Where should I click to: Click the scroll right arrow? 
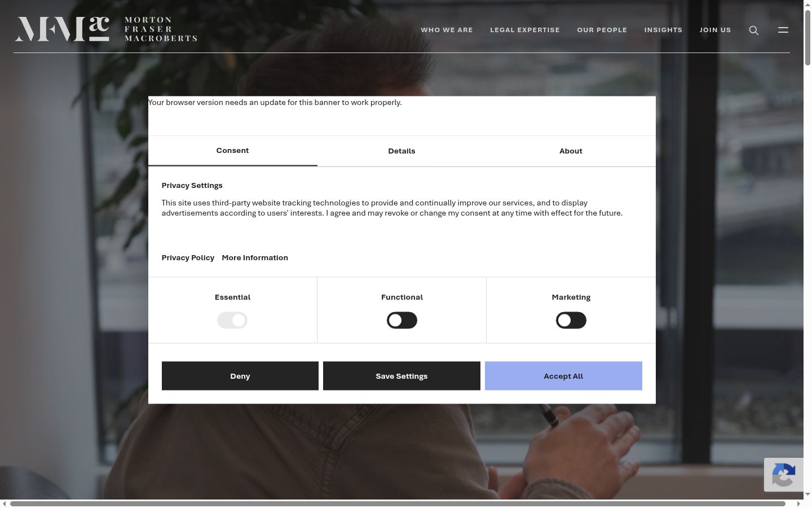(x=798, y=503)
